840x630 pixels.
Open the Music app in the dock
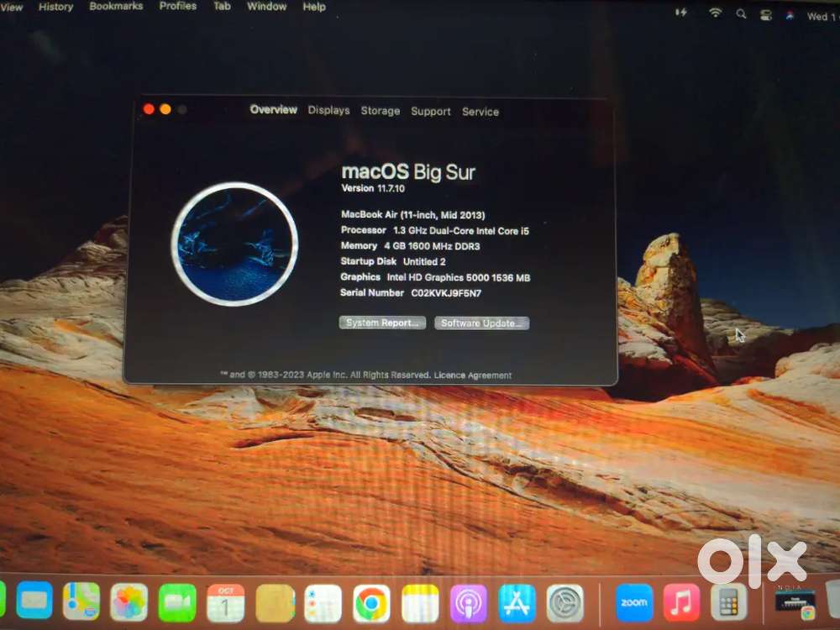[x=681, y=601]
